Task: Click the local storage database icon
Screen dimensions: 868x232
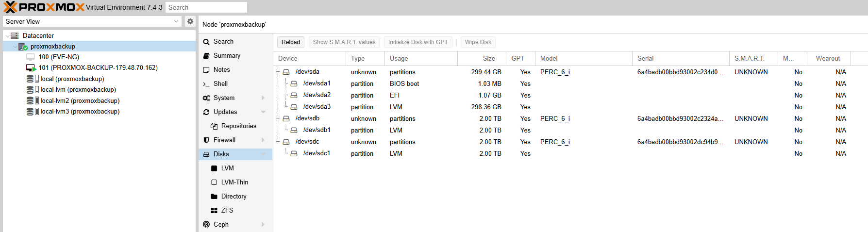Action: click(x=30, y=79)
